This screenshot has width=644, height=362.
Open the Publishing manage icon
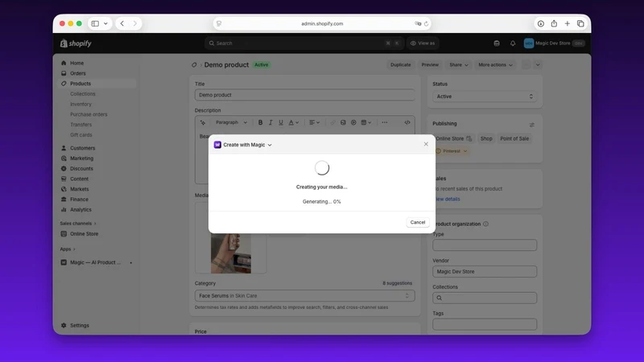532,125
